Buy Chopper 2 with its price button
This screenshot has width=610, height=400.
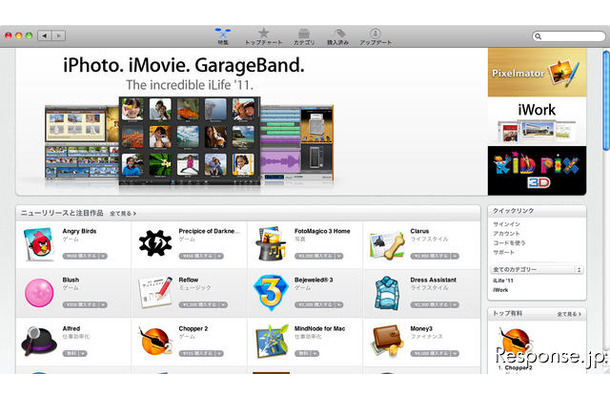[201, 353]
